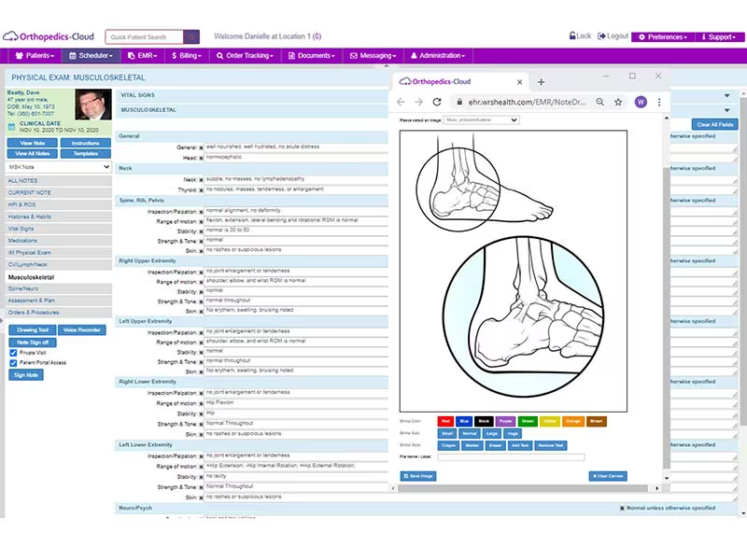Open the Patients dropdown menu
The height and width of the screenshot is (560, 747).
click(35, 56)
